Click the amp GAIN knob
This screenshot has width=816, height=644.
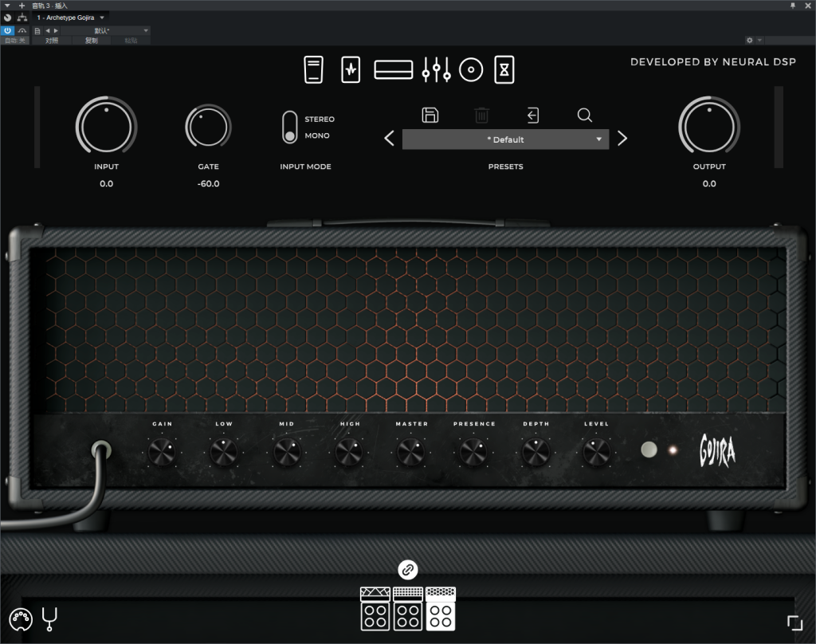tap(162, 451)
